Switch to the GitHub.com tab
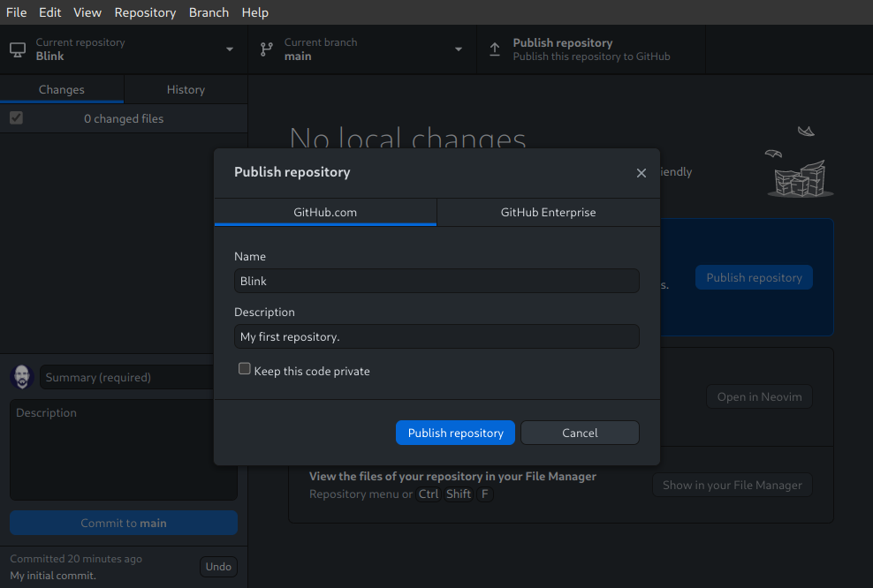 325,212
